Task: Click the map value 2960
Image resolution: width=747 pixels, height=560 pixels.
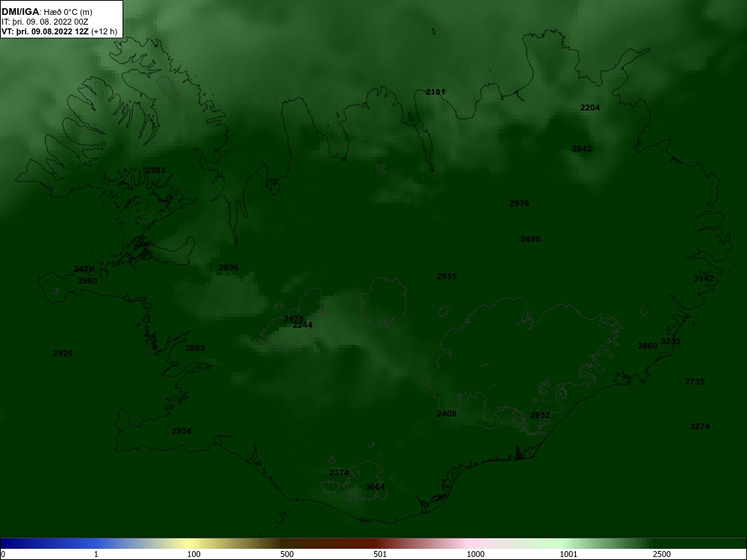Action: click(87, 281)
